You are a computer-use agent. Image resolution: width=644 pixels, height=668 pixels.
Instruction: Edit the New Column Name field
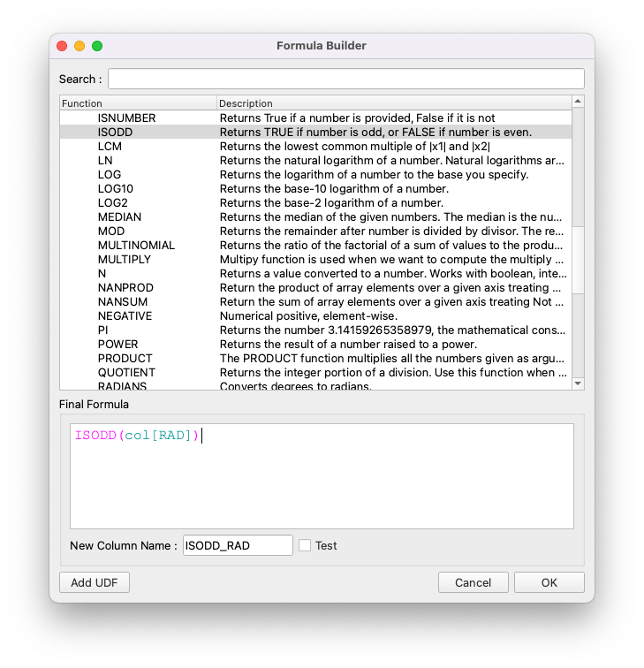[238, 545]
